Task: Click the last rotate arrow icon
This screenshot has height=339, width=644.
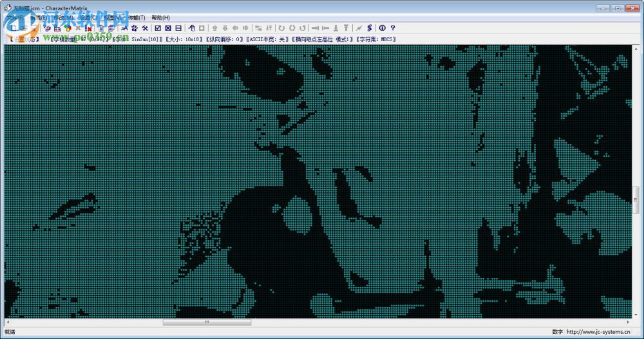Action: (303, 28)
